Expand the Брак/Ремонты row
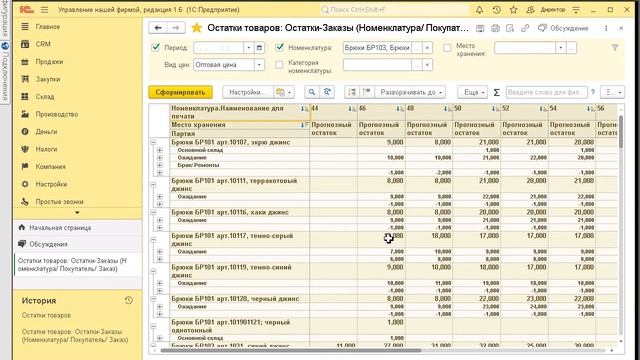Screen dimensions: 640x360 click(160, 165)
